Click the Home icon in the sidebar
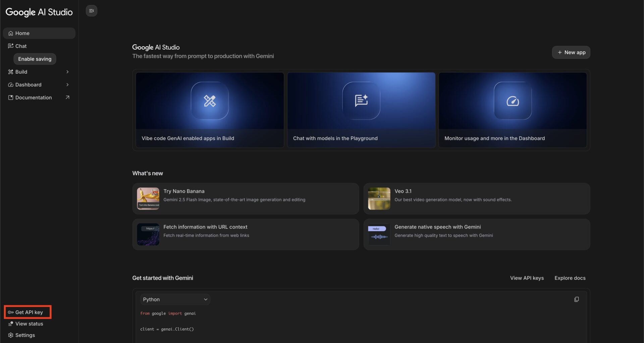 tap(10, 33)
